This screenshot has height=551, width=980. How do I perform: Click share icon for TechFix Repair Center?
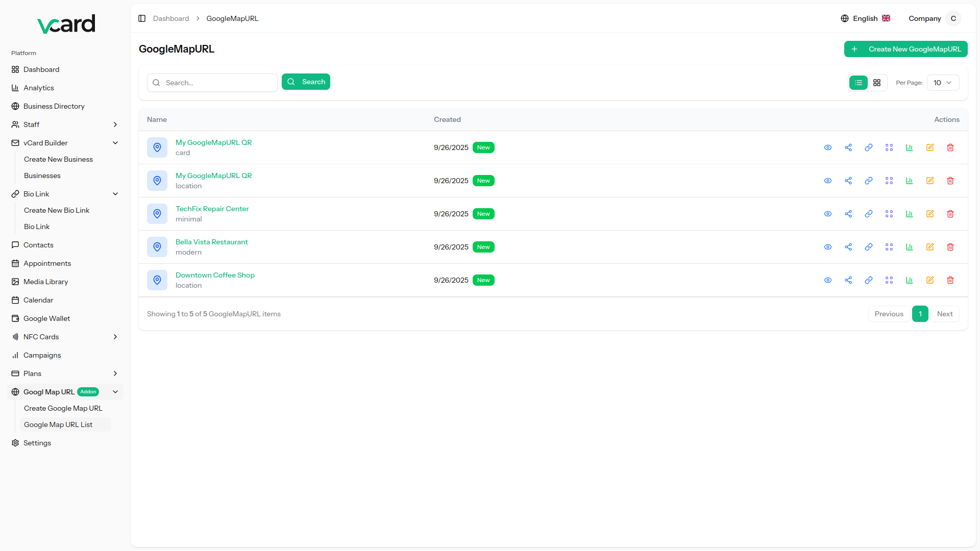[x=848, y=214]
